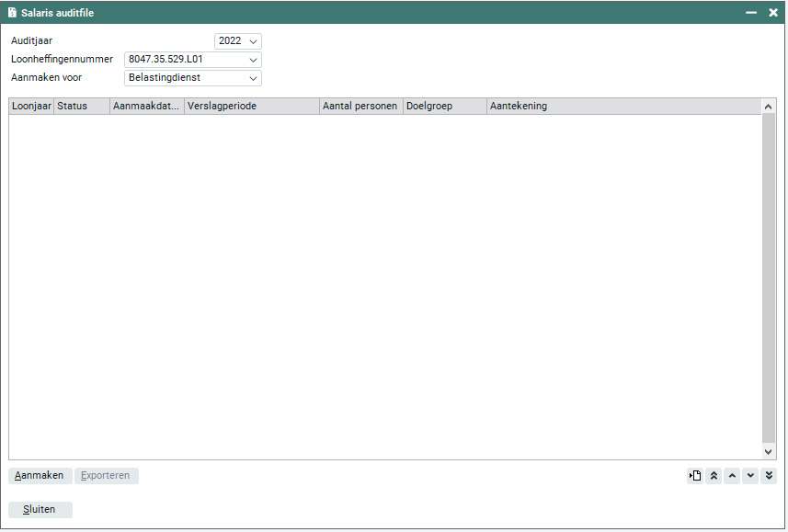Sort by the Verslagperiode column header
The image size is (788, 532).
[251, 107]
